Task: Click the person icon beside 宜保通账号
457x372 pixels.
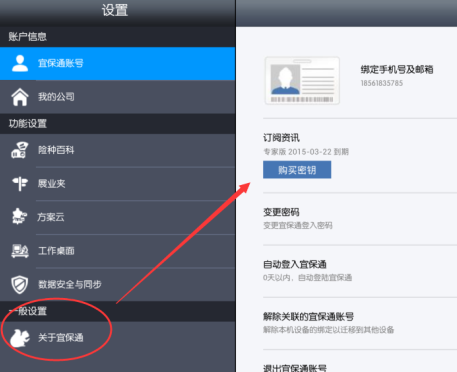Action: pyautogui.click(x=20, y=63)
